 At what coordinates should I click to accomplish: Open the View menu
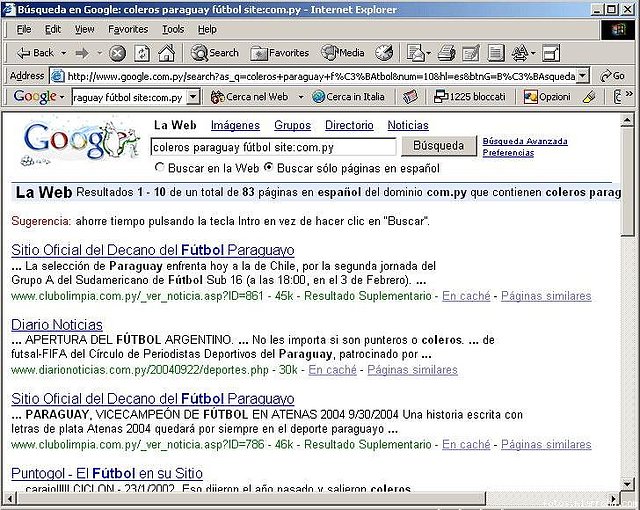pyautogui.click(x=84, y=29)
